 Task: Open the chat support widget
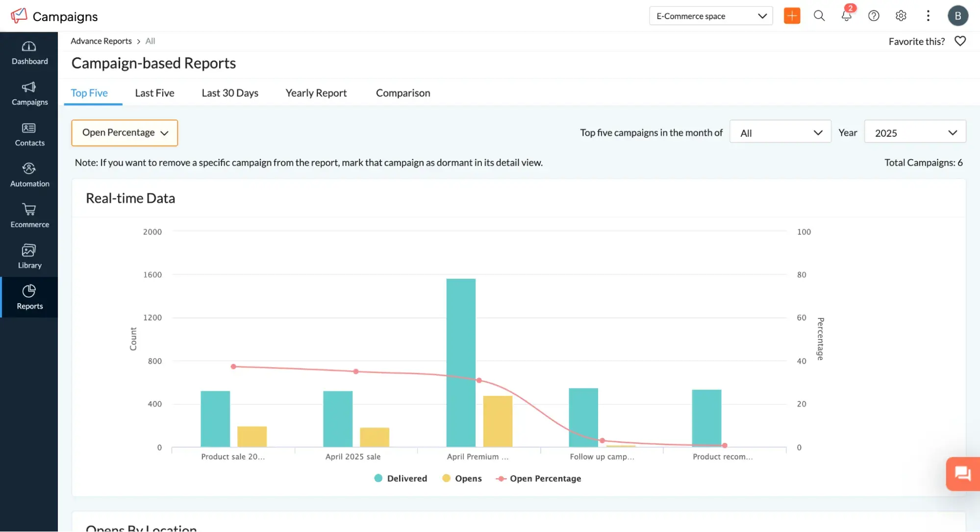point(962,474)
